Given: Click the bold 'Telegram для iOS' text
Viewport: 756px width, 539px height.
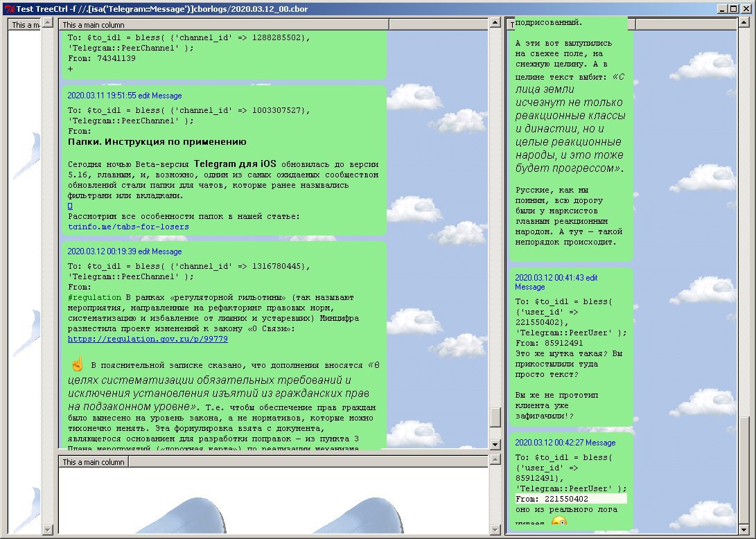Looking at the screenshot, I should (x=235, y=164).
